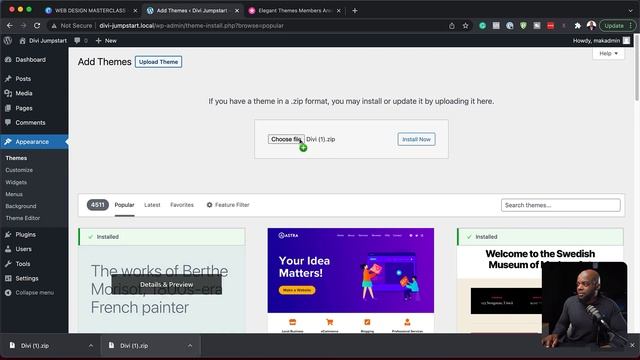Viewport: 640px width, 360px height.
Task: Open the share icon in the address bar
Action: 452,26
